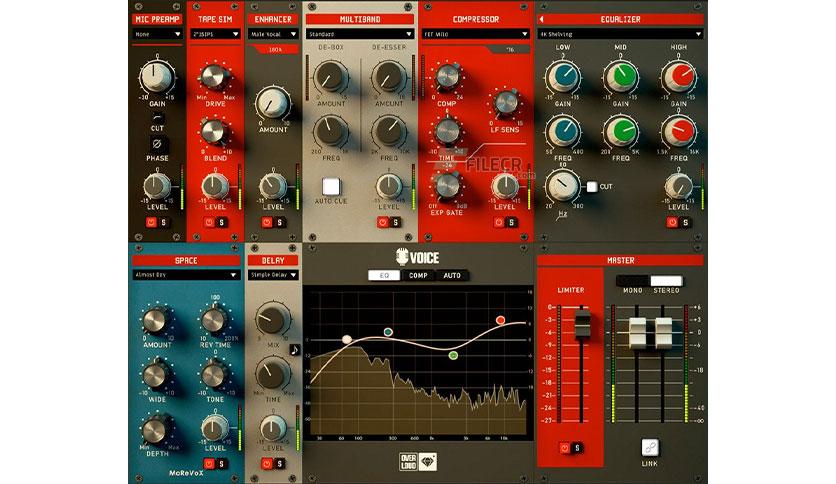Click the Equalizer Low Gain knob

point(562,77)
